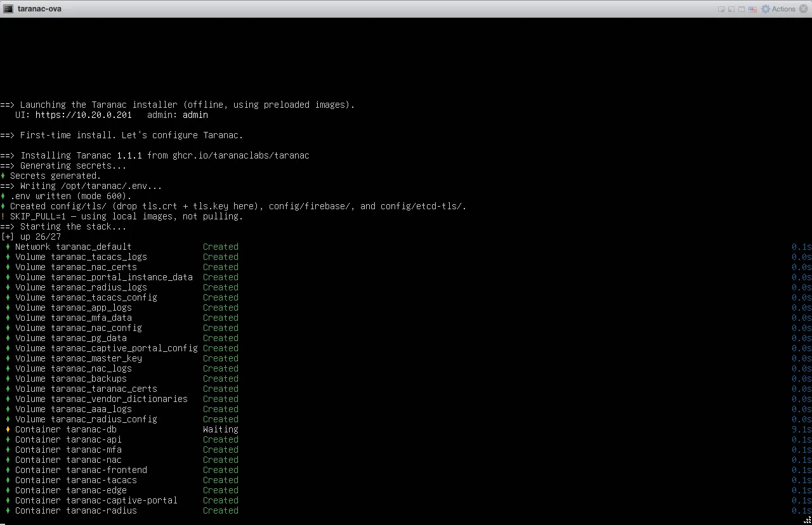Click 'Volume taranac_radius_logs' row text
Screen dimensions: 812x525
click(x=81, y=287)
